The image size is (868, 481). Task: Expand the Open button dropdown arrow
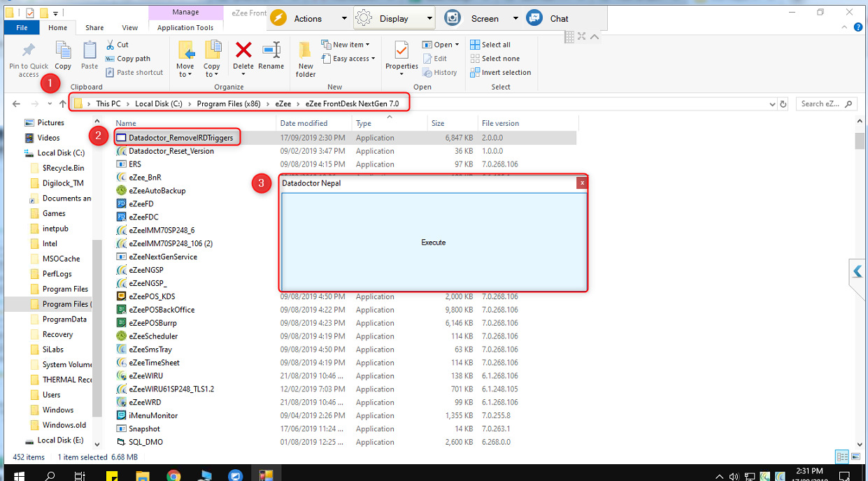coord(458,45)
